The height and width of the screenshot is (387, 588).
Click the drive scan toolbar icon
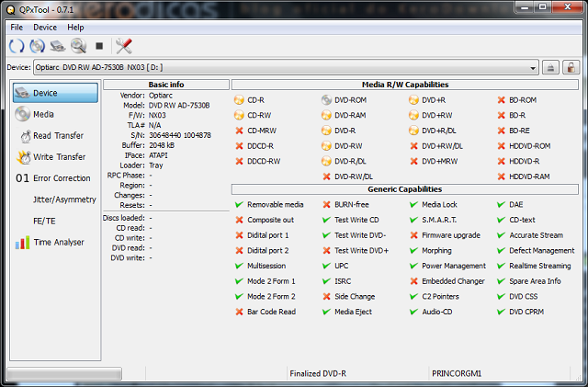(x=58, y=46)
